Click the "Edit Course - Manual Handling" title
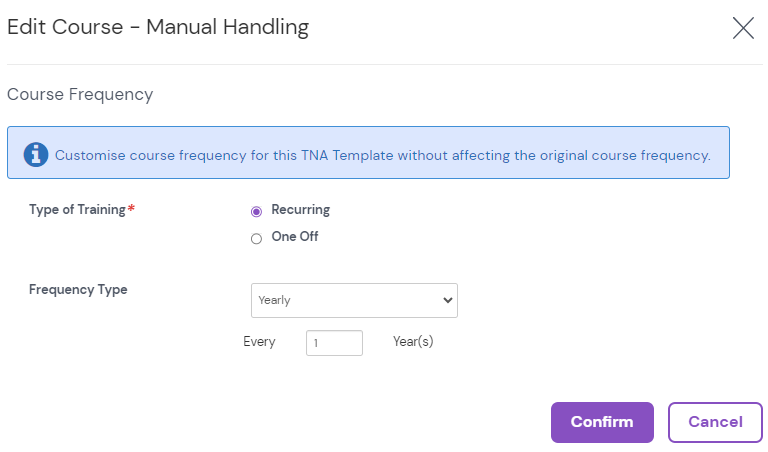This screenshot has width=768, height=452. click(x=158, y=27)
